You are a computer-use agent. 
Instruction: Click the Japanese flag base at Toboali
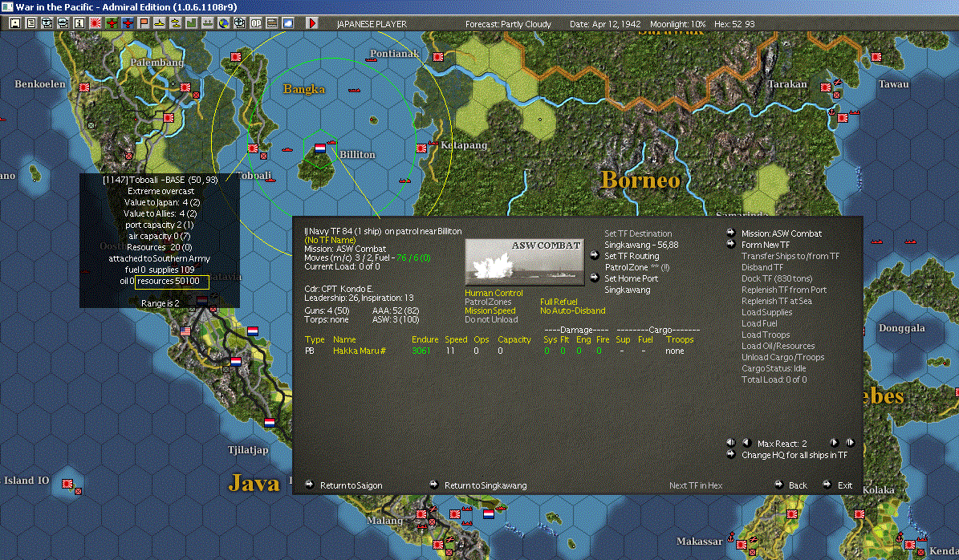253,148
